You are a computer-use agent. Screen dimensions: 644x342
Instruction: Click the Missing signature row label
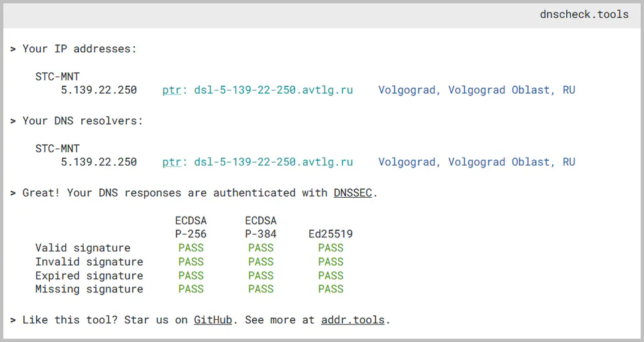[x=89, y=289]
